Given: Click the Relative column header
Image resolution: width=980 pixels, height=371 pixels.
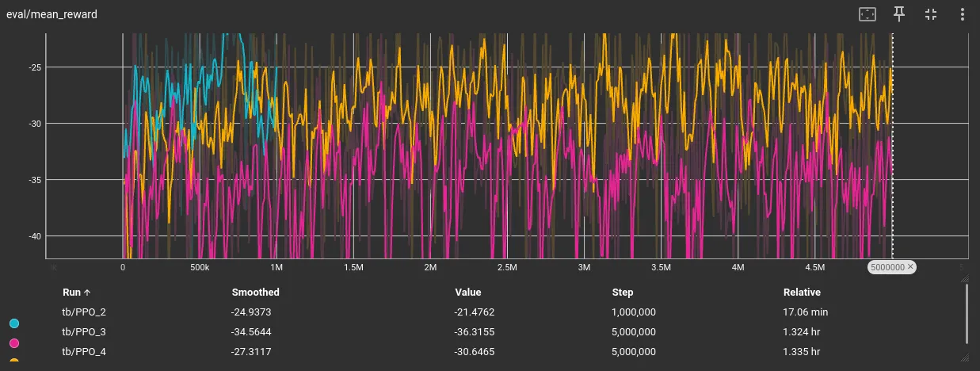Looking at the screenshot, I should click(802, 293).
